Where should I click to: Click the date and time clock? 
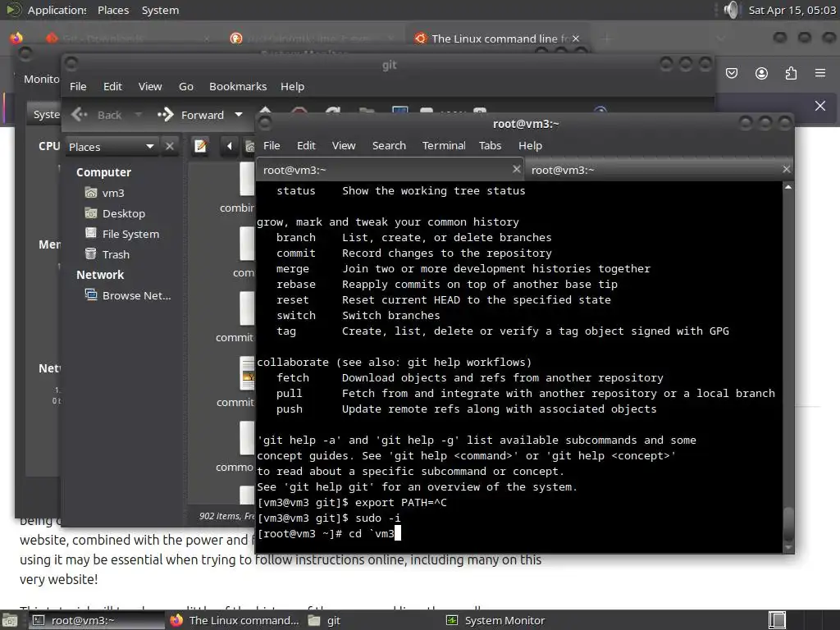[x=792, y=10]
